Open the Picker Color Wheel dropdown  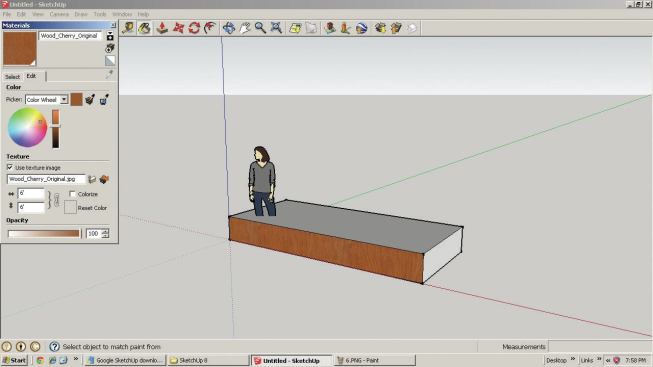64,100
